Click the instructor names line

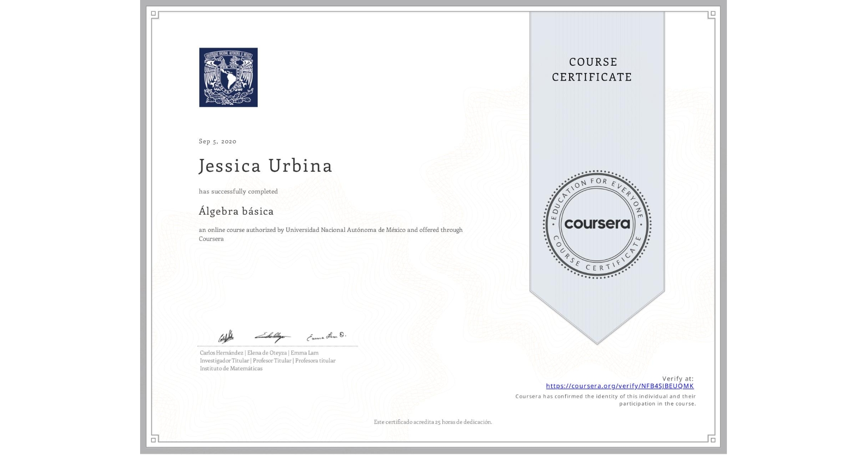259,353
